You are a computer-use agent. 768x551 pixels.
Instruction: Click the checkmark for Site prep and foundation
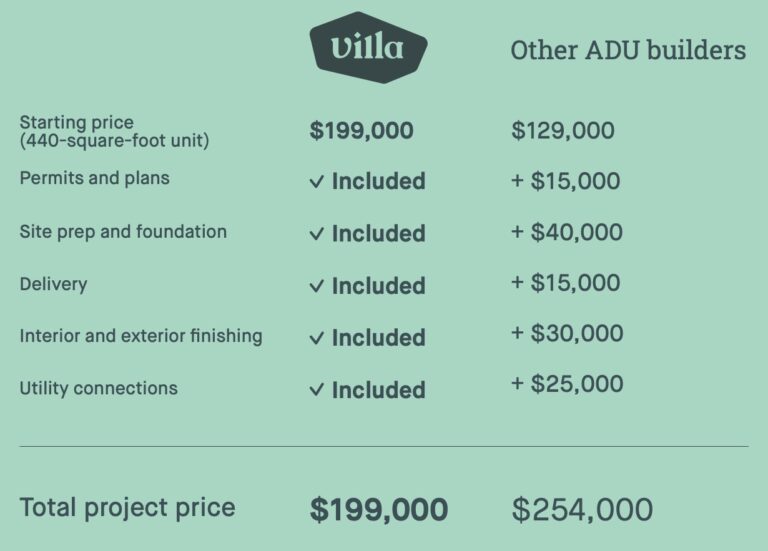pos(316,234)
